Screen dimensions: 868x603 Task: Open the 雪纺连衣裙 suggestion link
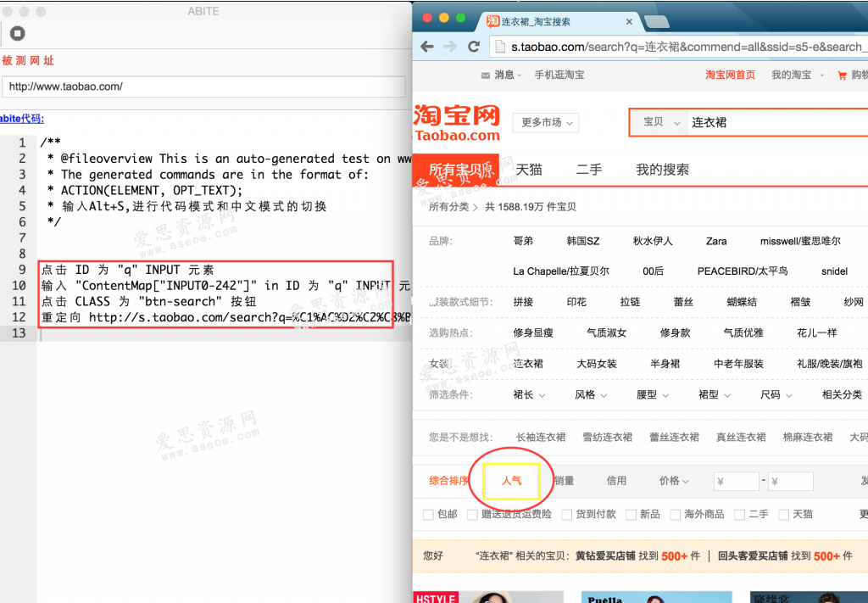607,437
